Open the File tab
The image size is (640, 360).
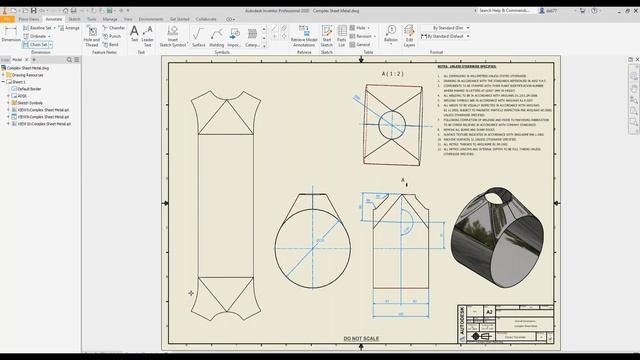pos(7,19)
